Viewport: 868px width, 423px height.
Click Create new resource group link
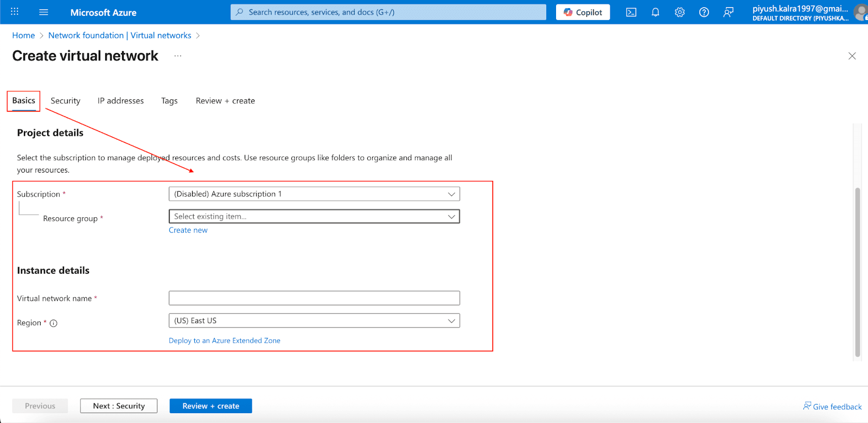188,230
